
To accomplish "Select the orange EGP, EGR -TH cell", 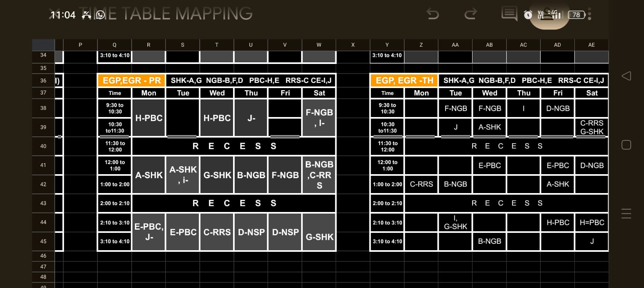I will 404,80.
